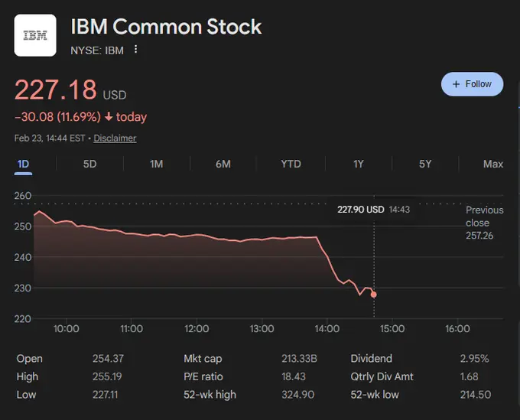Viewport: 520px width, 420px height.
Task: Click the Follow button
Action: [x=472, y=84]
